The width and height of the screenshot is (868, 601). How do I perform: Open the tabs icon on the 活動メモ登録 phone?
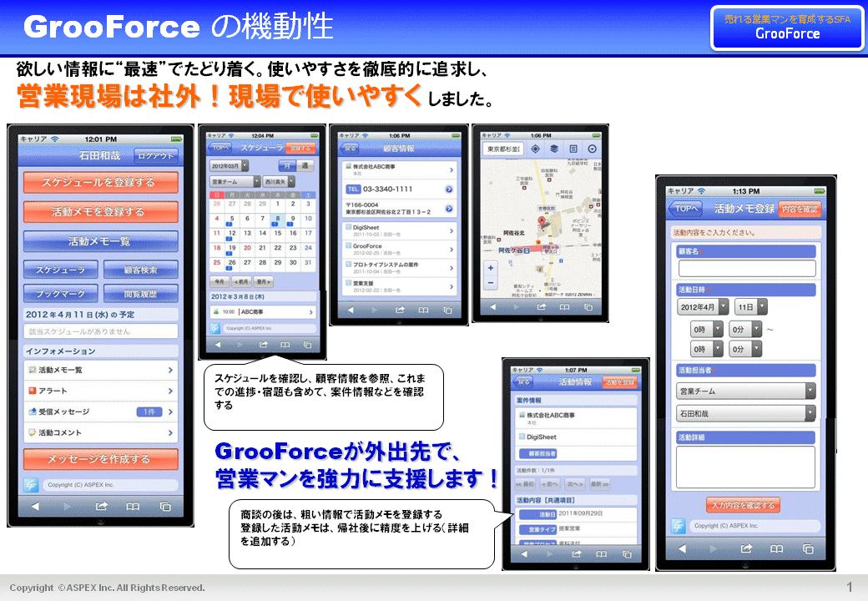[x=808, y=548]
